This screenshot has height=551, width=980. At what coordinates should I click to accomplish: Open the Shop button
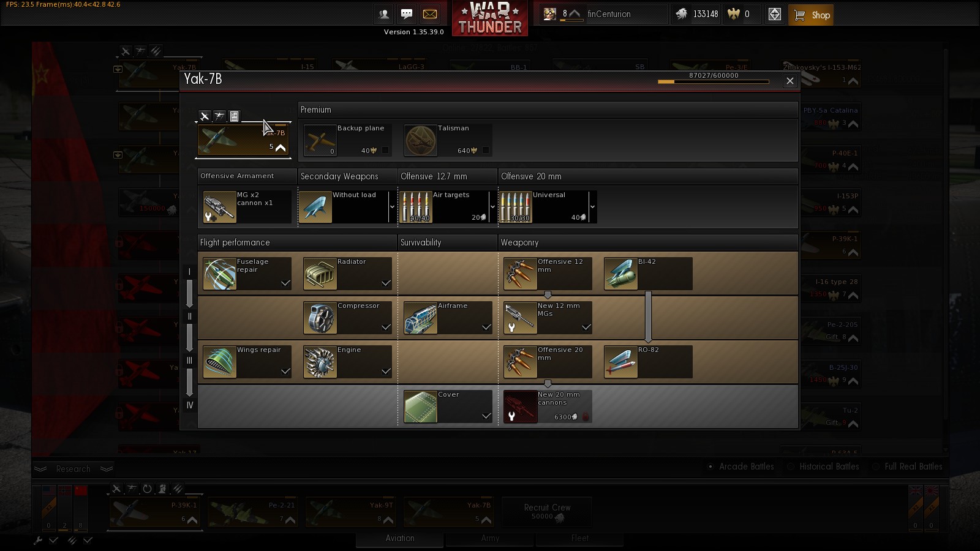(811, 15)
